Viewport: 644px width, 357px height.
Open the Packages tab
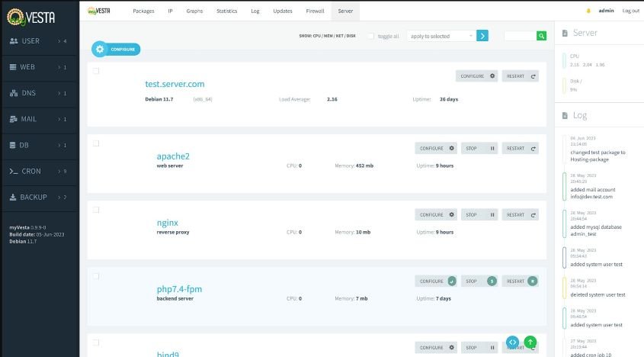tap(143, 11)
